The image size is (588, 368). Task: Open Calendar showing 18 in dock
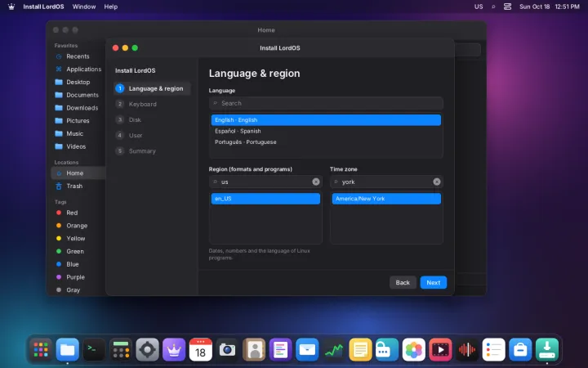[201, 350]
